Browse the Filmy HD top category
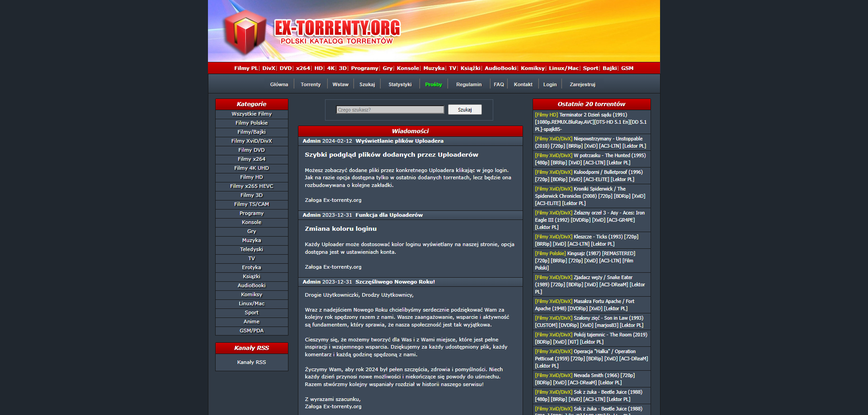 (x=319, y=68)
